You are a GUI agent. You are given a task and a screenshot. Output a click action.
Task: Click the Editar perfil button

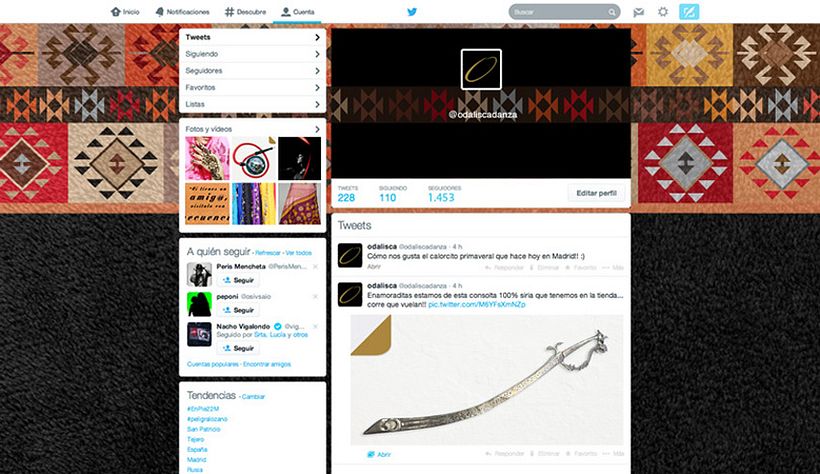coord(596,193)
